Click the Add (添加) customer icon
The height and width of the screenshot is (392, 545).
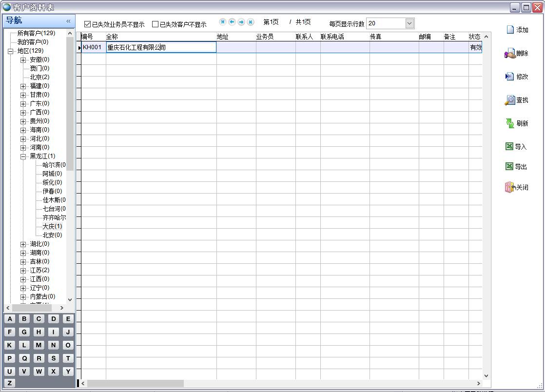(x=510, y=30)
